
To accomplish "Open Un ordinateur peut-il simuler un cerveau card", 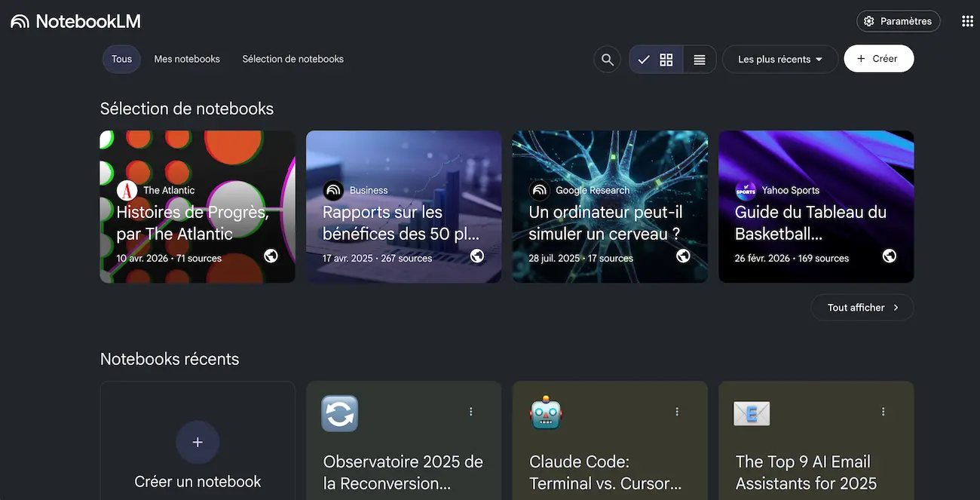I will pos(610,207).
